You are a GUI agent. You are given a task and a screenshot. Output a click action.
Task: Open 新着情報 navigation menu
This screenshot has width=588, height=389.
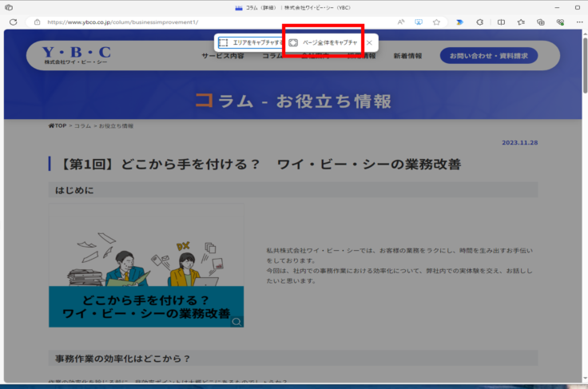(407, 56)
